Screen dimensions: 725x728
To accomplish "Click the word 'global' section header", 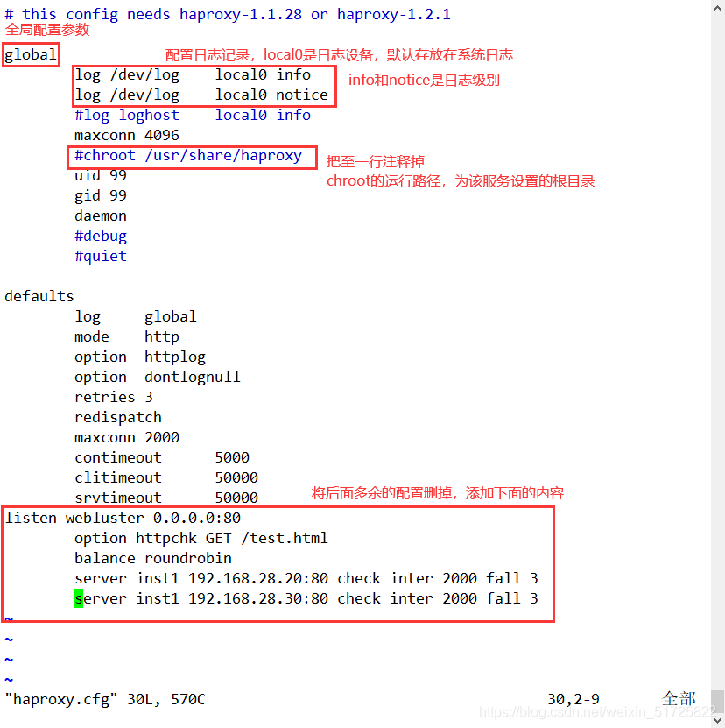I will [x=31, y=55].
